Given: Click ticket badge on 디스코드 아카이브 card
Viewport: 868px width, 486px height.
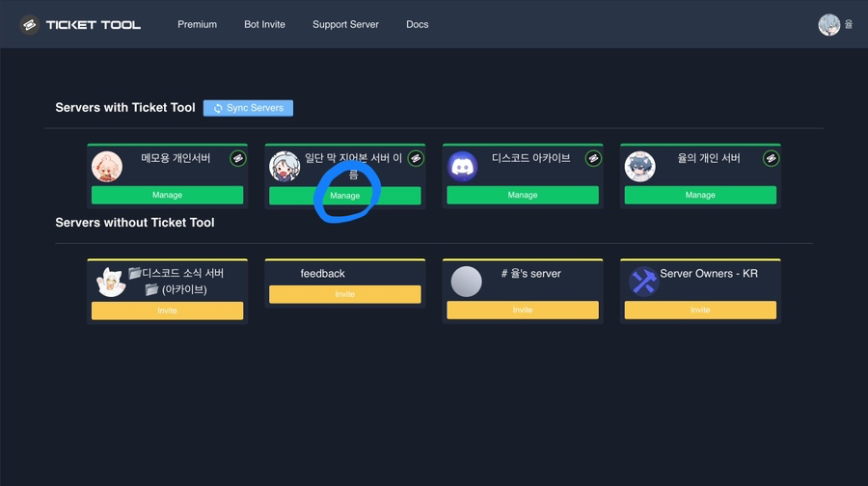Looking at the screenshot, I should point(593,158).
